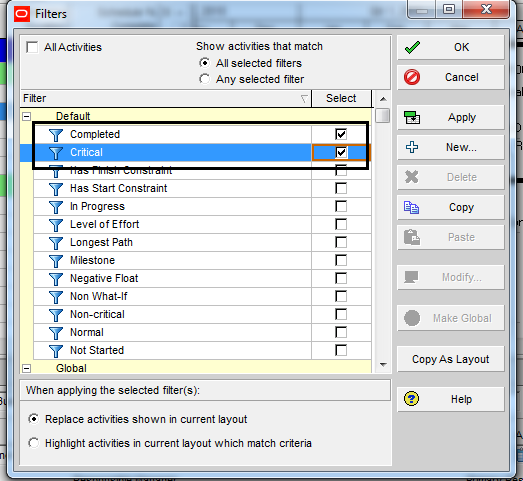
Task: Check the Not Started checkbox
Action: [341, 350]
